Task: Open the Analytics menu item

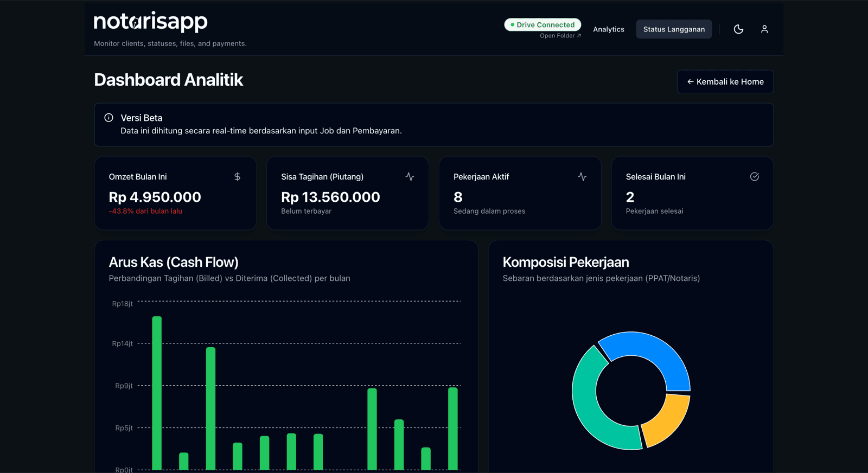Action: click(609, 29)
